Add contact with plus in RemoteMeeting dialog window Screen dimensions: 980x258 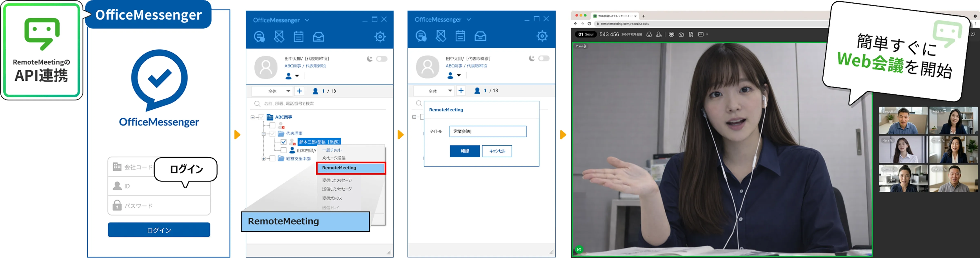tap(461, 91)
